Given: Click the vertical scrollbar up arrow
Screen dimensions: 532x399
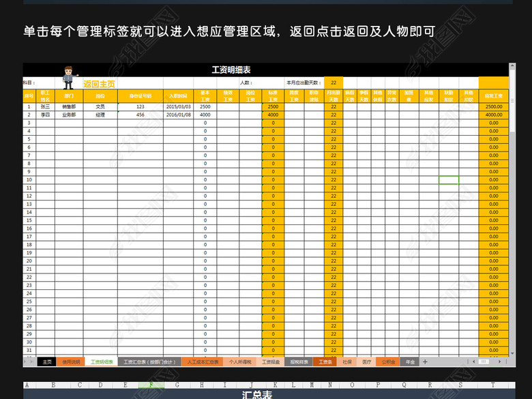Looking at the screenshot, I should [x=512, y=66].
